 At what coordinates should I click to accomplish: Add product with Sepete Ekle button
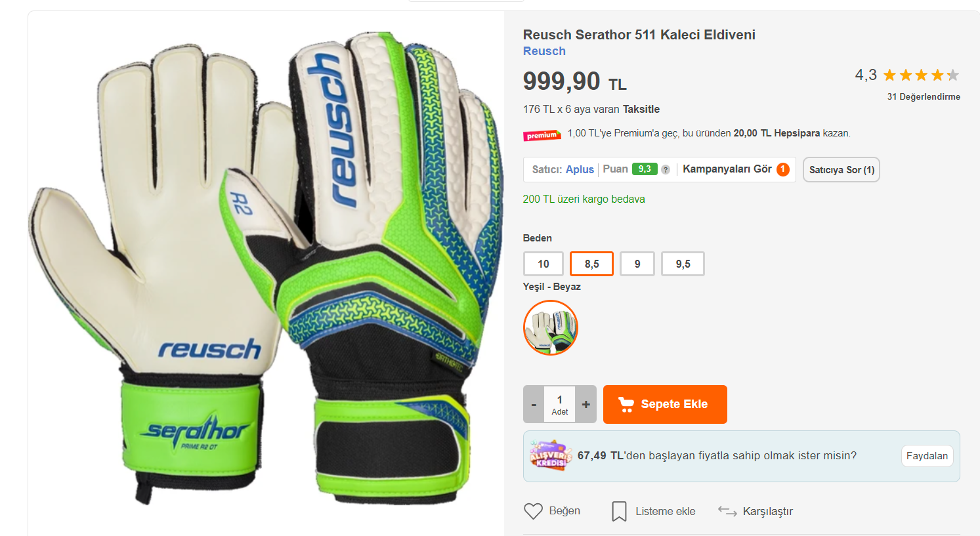[665, 404]
